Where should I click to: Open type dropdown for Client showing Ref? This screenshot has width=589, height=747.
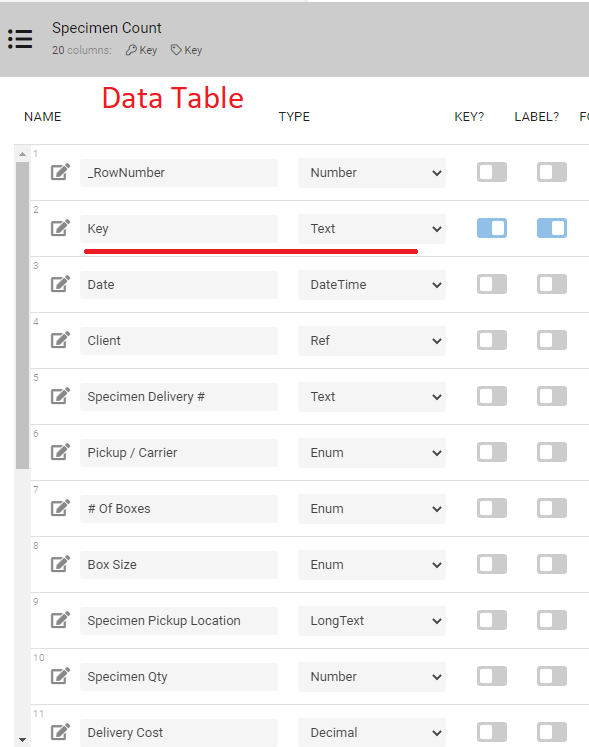(x=372, y=341)
